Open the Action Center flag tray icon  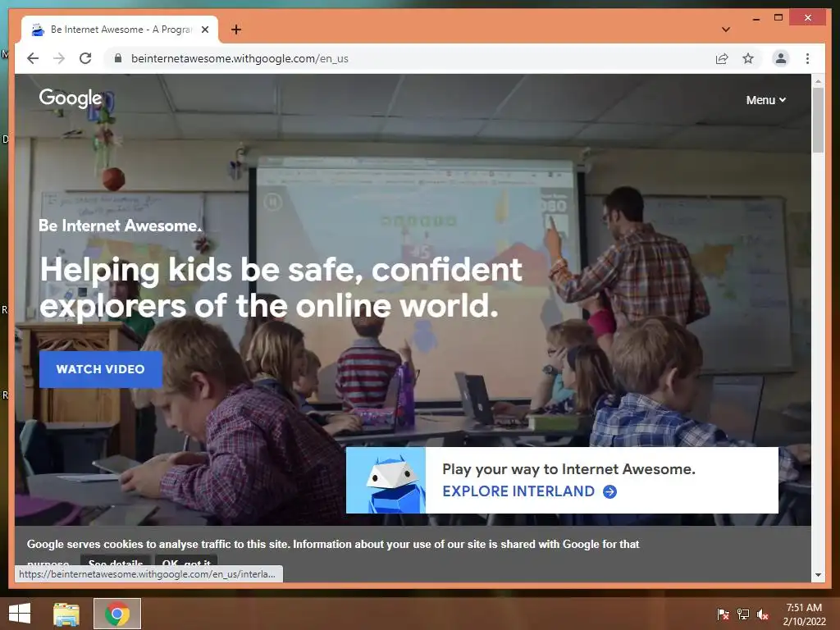click(x=723, y=614)
